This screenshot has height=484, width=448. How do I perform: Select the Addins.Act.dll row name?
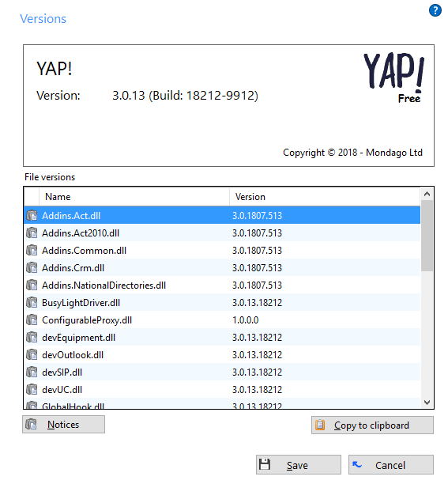[x=71, y=215]
